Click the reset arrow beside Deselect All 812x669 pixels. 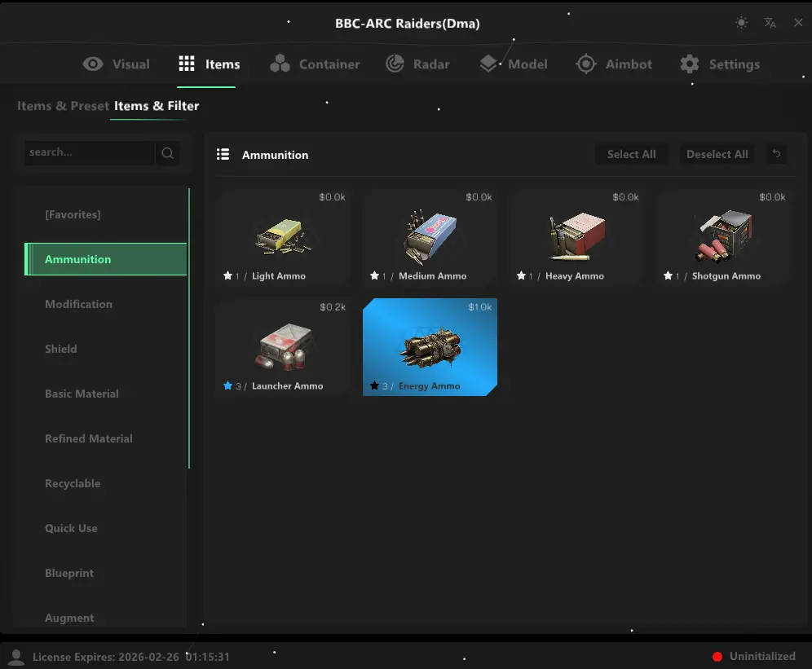click(x=776, y=154)
